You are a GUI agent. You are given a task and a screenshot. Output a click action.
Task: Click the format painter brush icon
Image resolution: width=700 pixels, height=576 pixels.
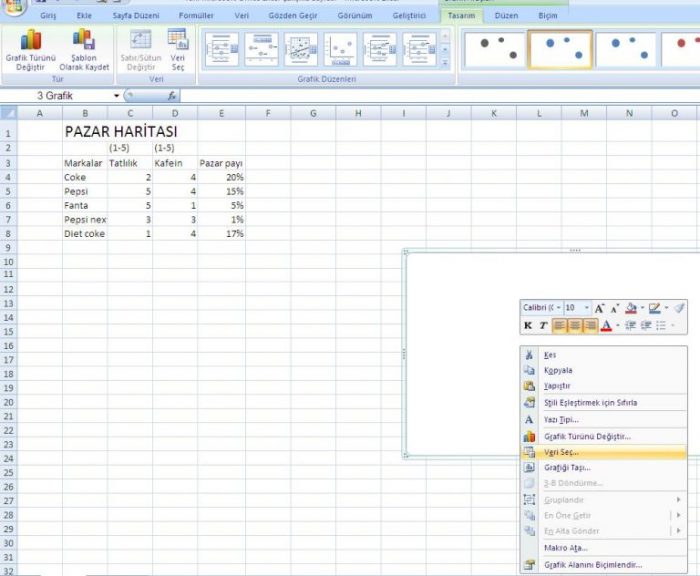click(x=679, y=308)
